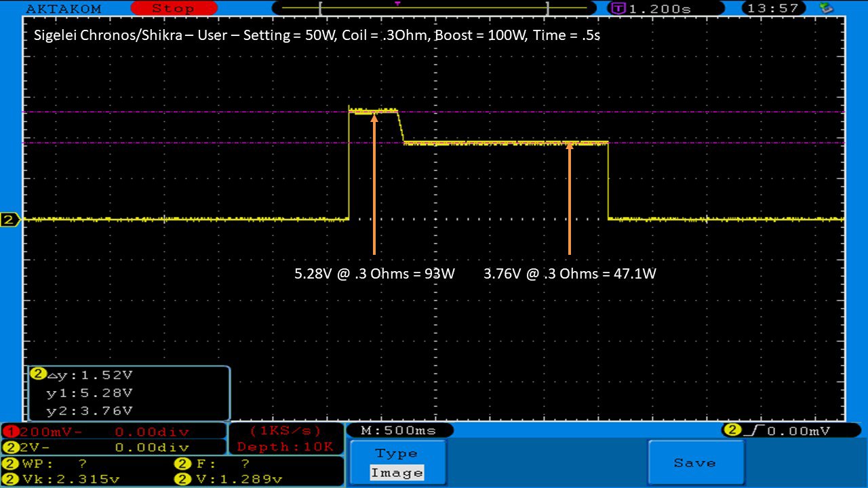Image resolution: width=868 pixels, height=488 pixels.
Task: Open the Type Image selector
Action: coord(398,464)
